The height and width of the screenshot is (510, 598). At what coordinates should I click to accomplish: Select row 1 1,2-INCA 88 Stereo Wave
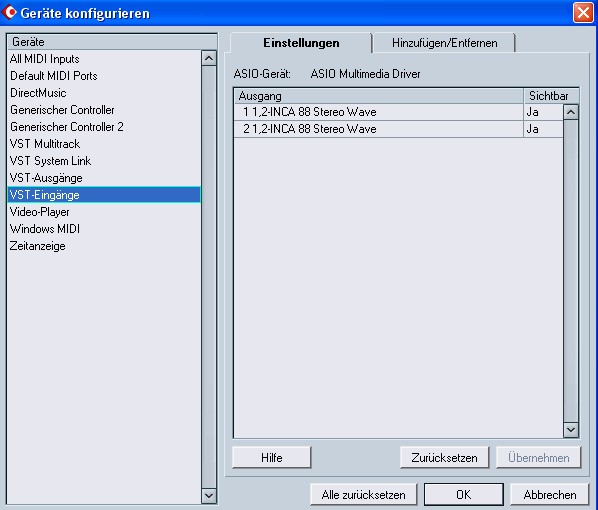[x=378, y=112]
